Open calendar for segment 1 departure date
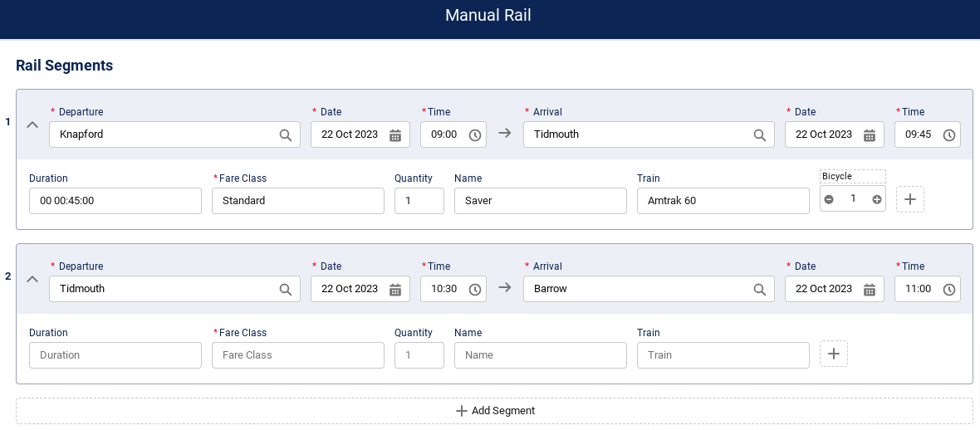 coord(395,134)
